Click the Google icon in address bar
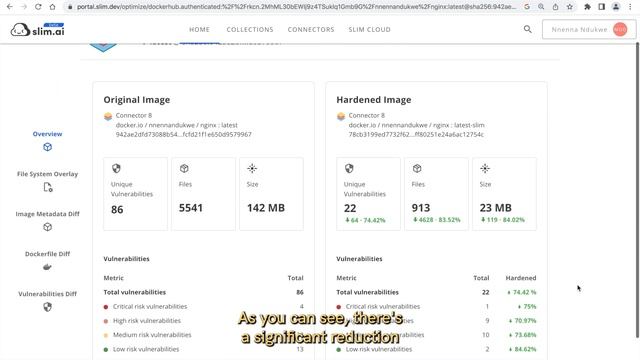640x360 pixels. (x=527, y=7)
